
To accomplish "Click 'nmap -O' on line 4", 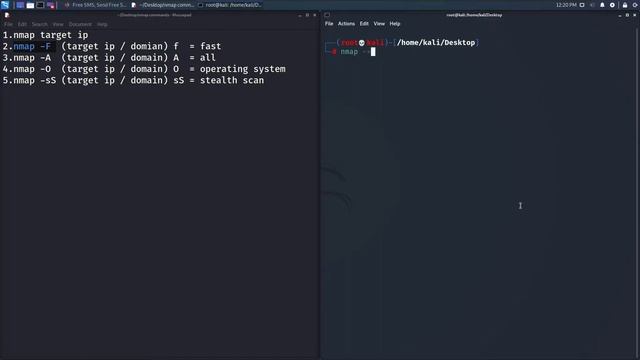I will [32, 69].
